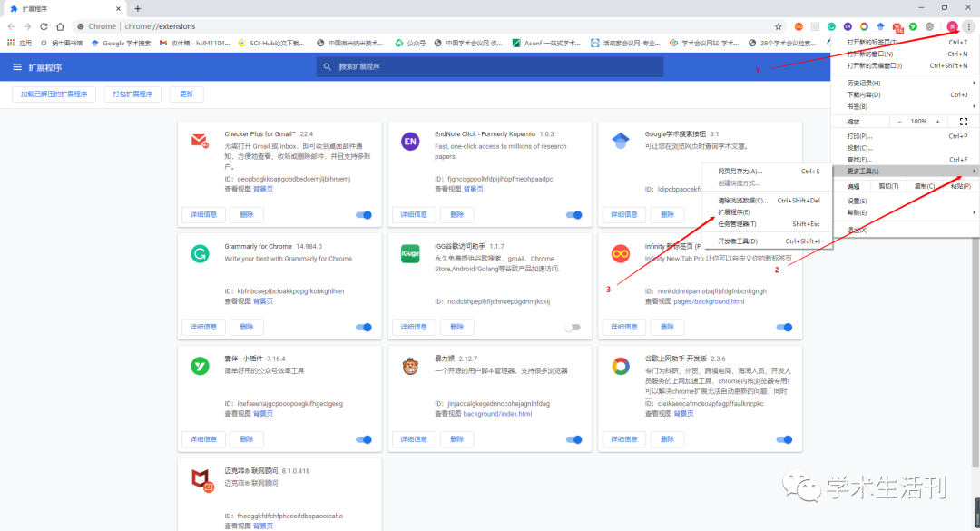The height and width of the screenshot is (531, 980).
Task: Click the EndNote Click toolbar icon
Action: (x=848, y=26)
